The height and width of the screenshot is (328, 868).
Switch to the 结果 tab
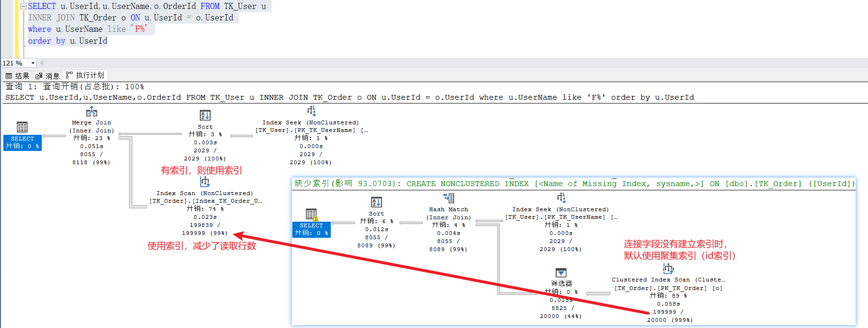18,76
